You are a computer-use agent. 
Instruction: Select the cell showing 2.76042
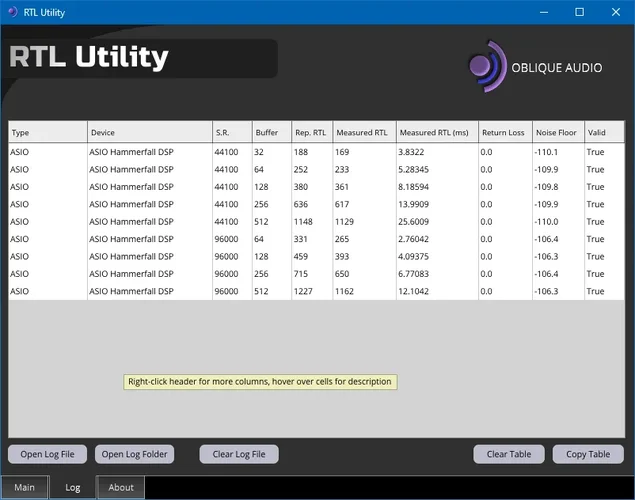pyautogui.click(x=437, y=239)
